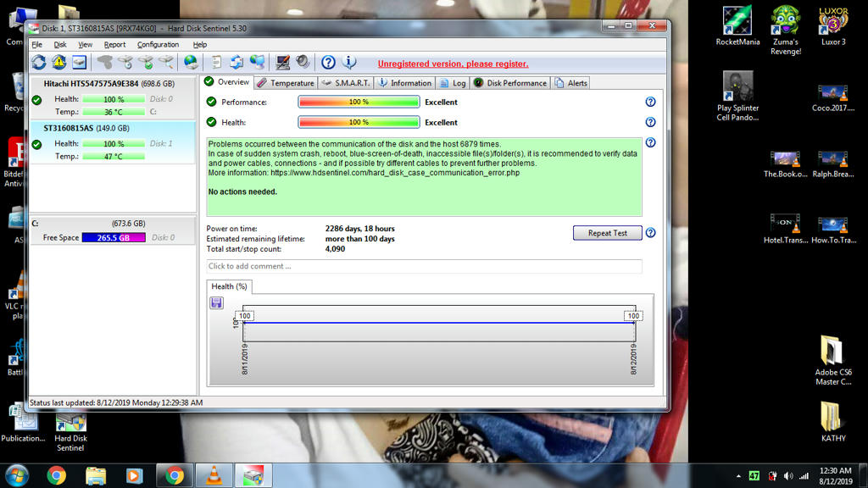
Task: Click the Performance 100 % bar
Action: pos(359,102)
